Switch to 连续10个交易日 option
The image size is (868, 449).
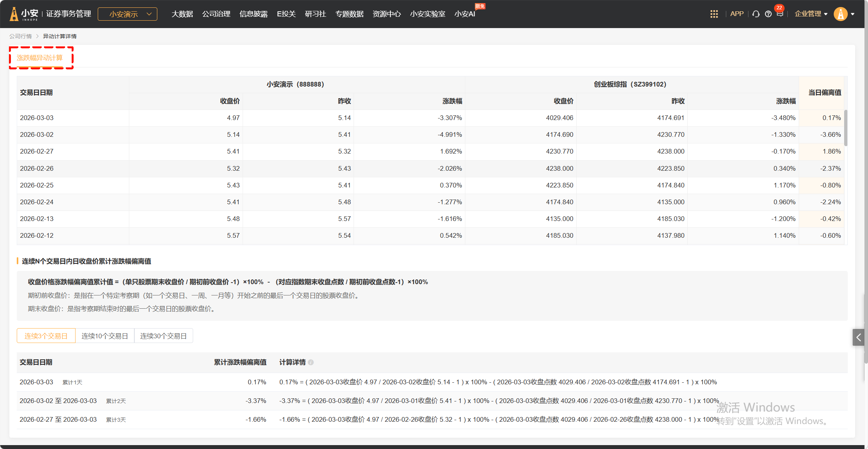pos(104,336)
